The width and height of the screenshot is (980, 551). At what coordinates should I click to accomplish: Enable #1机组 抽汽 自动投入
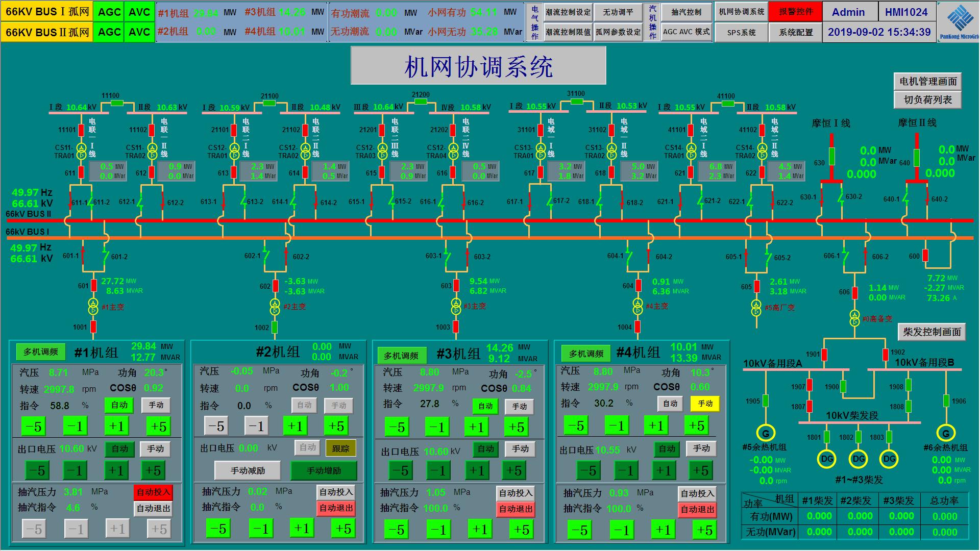(153, 492)
